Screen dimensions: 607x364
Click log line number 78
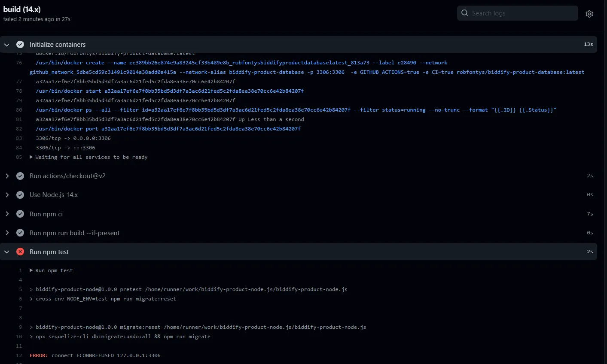19,91
